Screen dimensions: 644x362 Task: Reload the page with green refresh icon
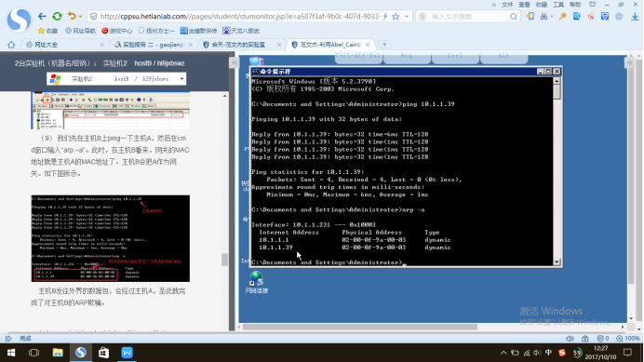pyautogui.click(x=57, y=17)
